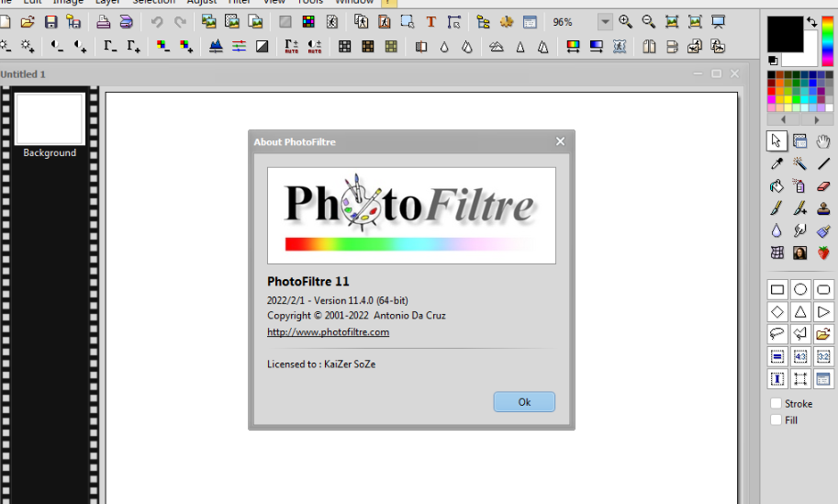The image size is (838, 504).
Task: Select the Ellipse selection shape
Action: [x=800, y=290]
